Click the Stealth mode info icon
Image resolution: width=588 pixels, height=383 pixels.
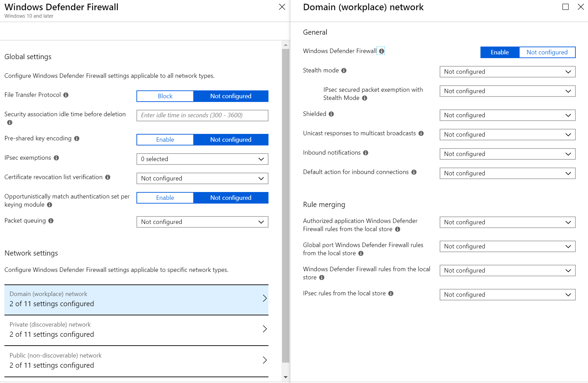pos(344,70)
